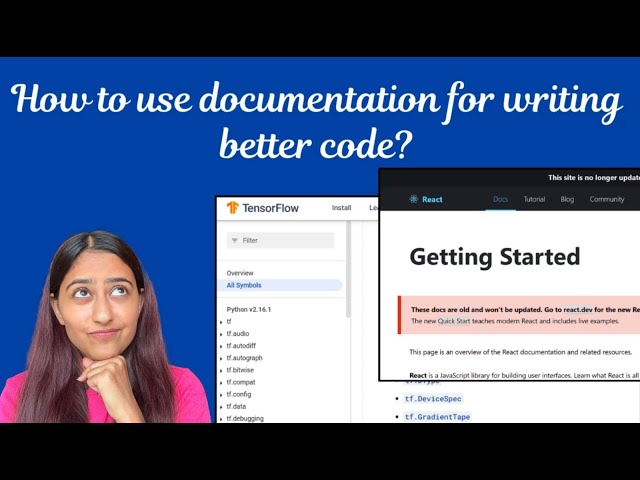The width and height of the screenshot is (640, 480).
Task: Open the tf.autograph module entry
Action: [244, 358]
